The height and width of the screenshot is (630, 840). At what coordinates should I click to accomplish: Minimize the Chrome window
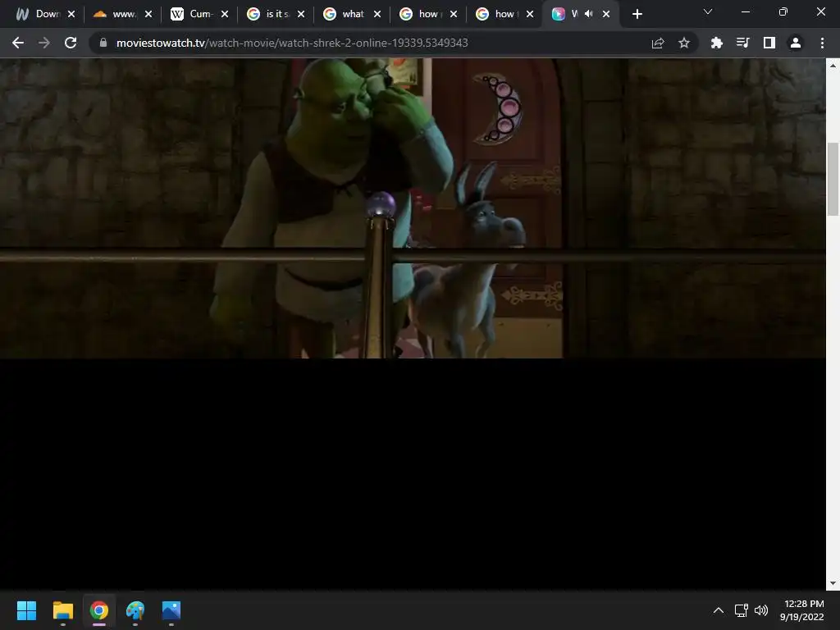pyautogui.click(x=745, y=11)
